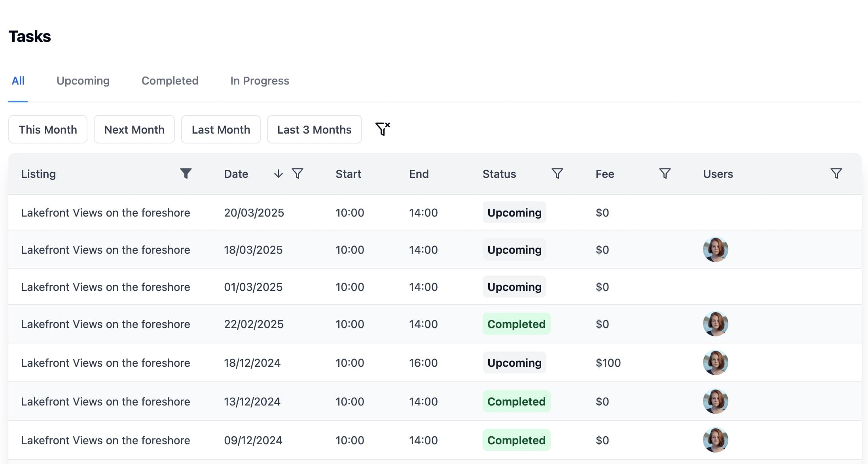This screenshot has width=868, height=464.
Task: Open the Date column filter
Action: coord(298,174)
